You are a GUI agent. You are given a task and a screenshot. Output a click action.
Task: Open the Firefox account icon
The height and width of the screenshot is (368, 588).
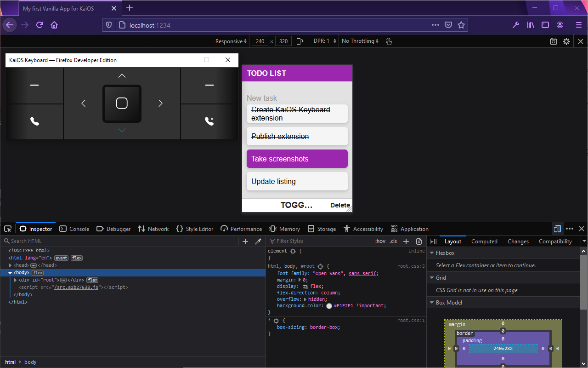560,25
